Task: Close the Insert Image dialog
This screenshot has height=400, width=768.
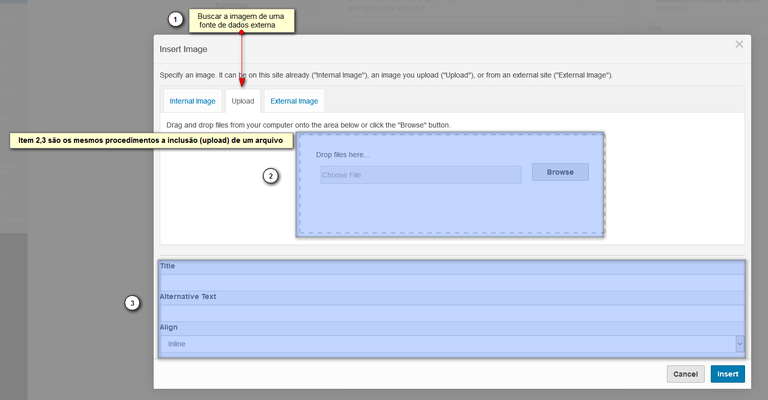Action: tap(739, 45)
